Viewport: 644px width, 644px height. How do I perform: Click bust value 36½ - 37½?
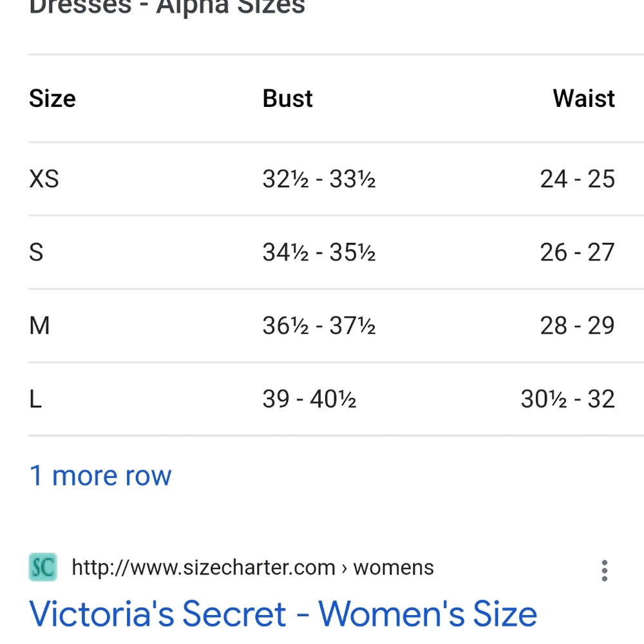coord(319,326)
